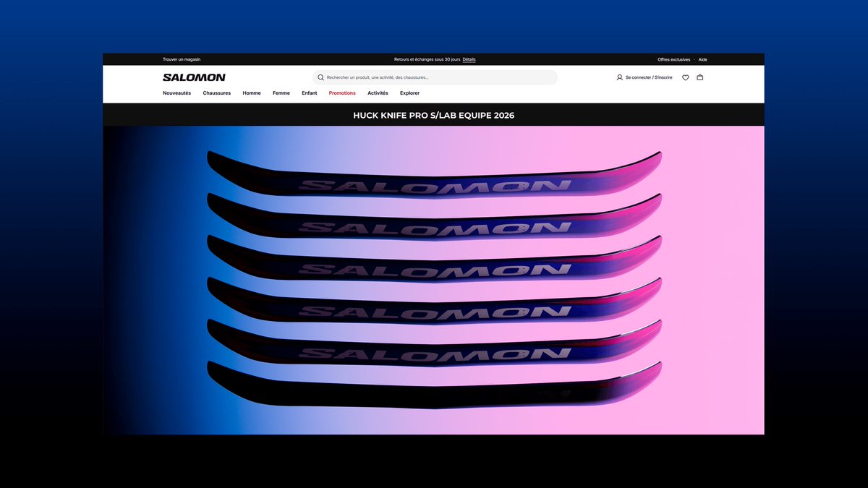Open the Activités menu
The height and width of the screenshot is (488, 868).
click(378, 93)
